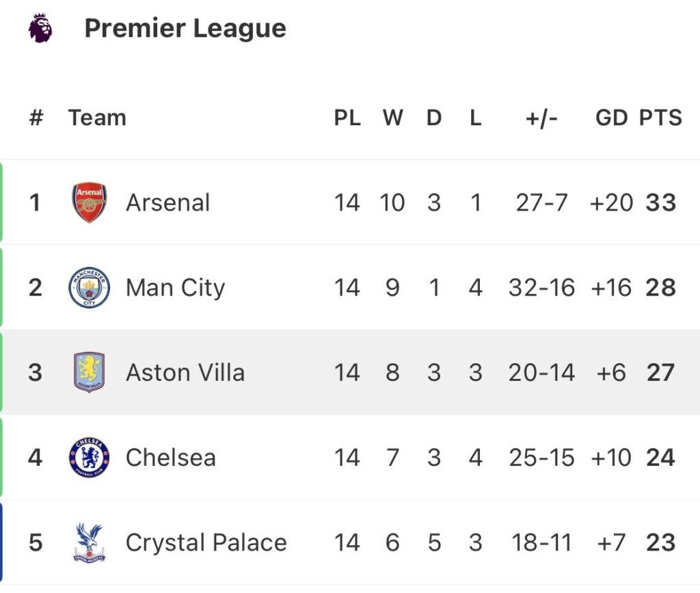Viewport: 700px width, 593px height.
Task: Tap Arsenal's 33 points value
Action: click(x=660, y=203)
